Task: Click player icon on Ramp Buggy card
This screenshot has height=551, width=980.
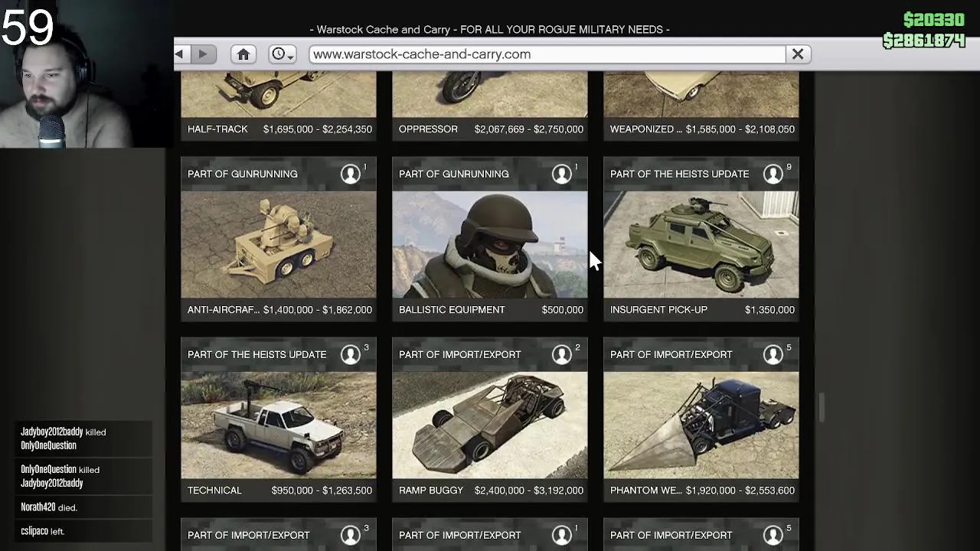Action: 562,355
